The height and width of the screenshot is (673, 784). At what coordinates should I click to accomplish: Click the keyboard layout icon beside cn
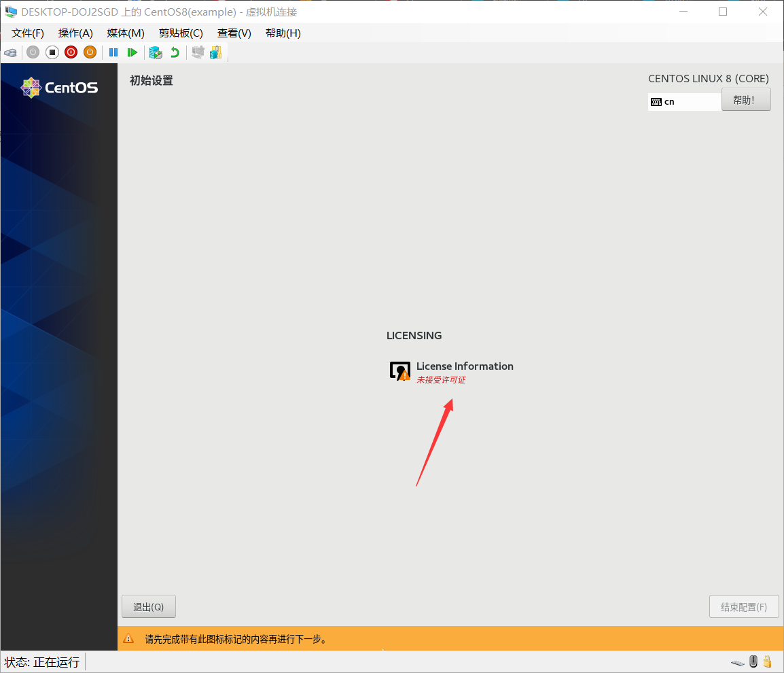pos(656,102)
